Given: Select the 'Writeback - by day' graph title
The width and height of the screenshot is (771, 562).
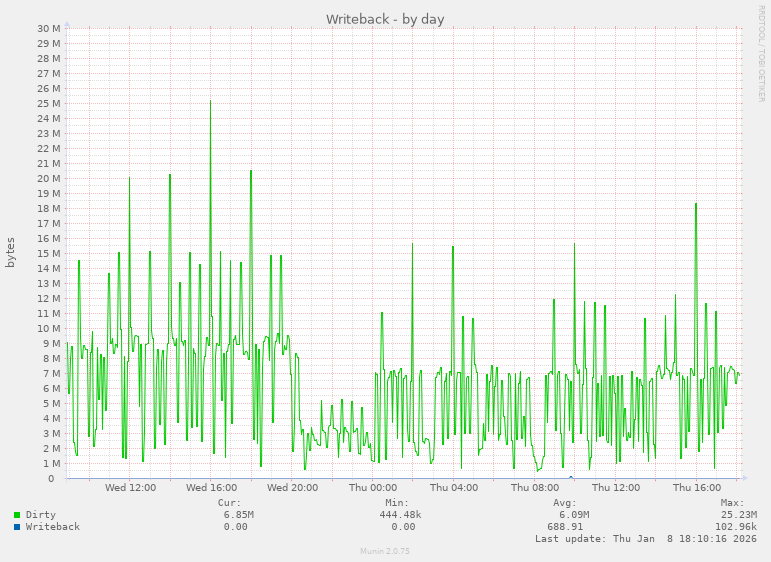Looking at the screenshot, I should 385,19.
